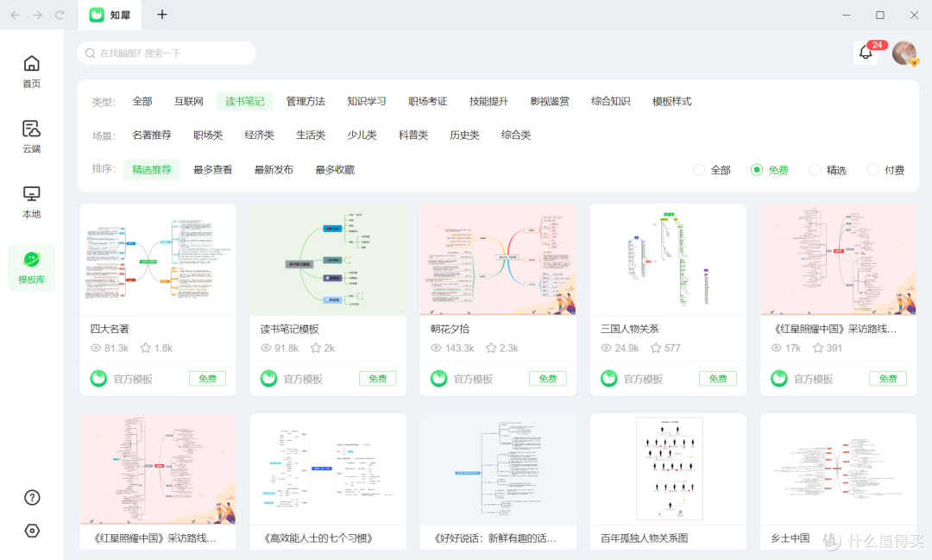Click the official logo on 三国人物关系 card
Screen dimensions: 932x560
tap(608, 379)
